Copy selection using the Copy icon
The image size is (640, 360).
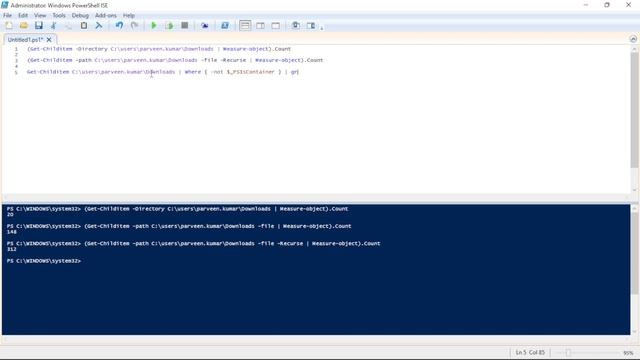68,26
